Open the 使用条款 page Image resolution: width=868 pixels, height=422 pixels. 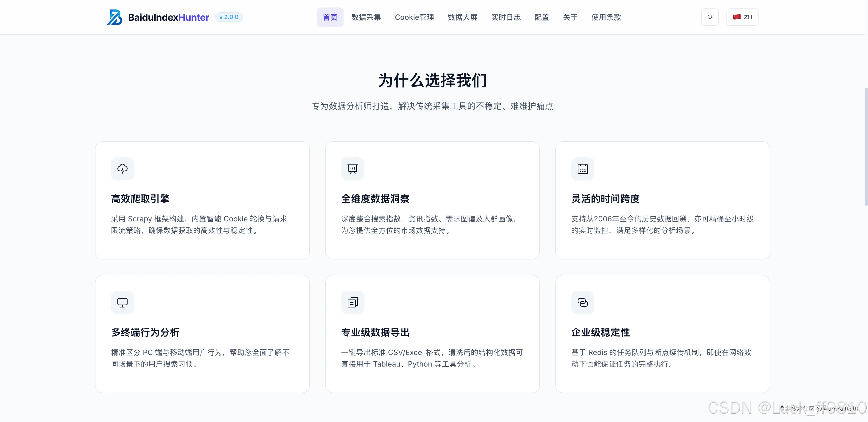coord(606,17)
